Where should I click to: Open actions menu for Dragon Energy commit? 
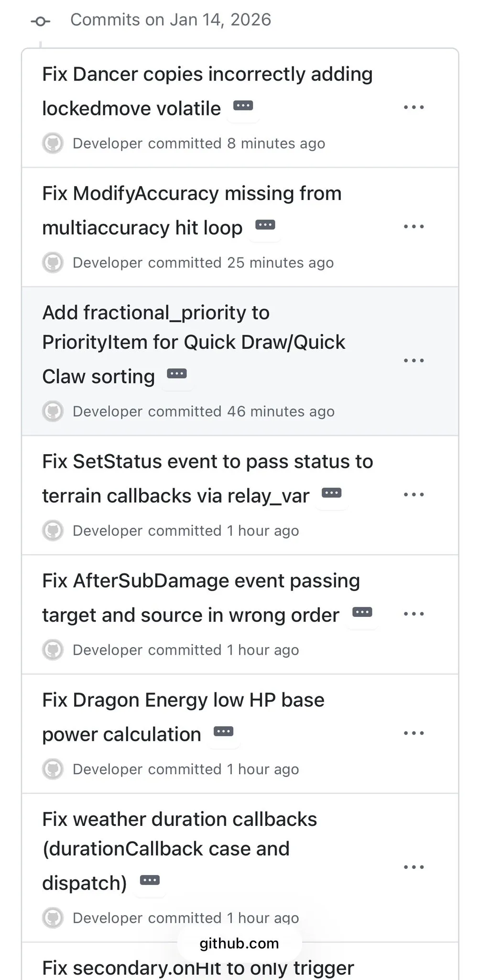414,733
